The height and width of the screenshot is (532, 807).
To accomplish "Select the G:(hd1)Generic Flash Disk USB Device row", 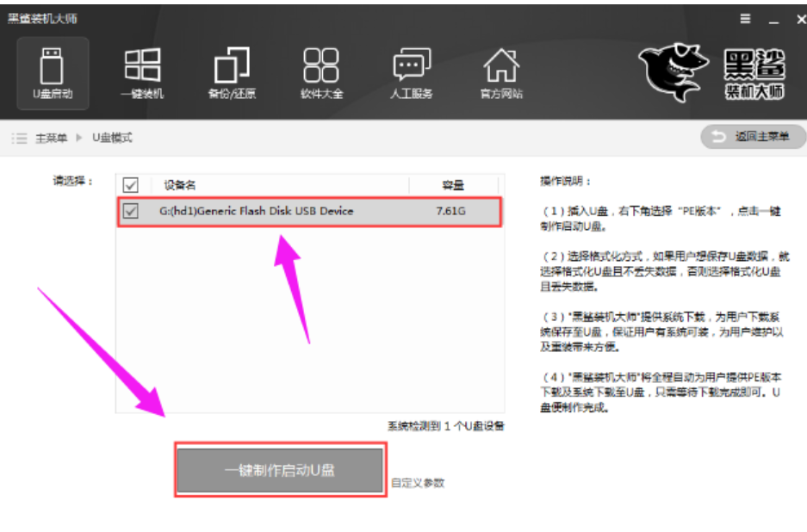I will pyautogui.click(x=310, y=212).
